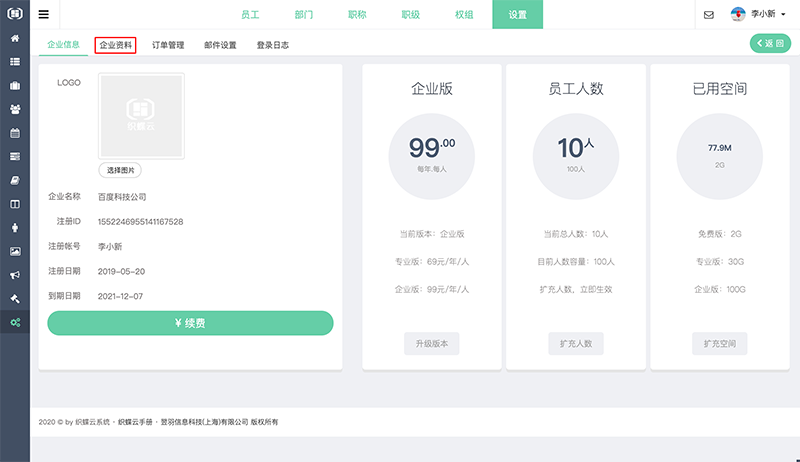Open the calendar icon in sidebar
The width and height of the screenshot is (800, 462).
tap(15, 133)
